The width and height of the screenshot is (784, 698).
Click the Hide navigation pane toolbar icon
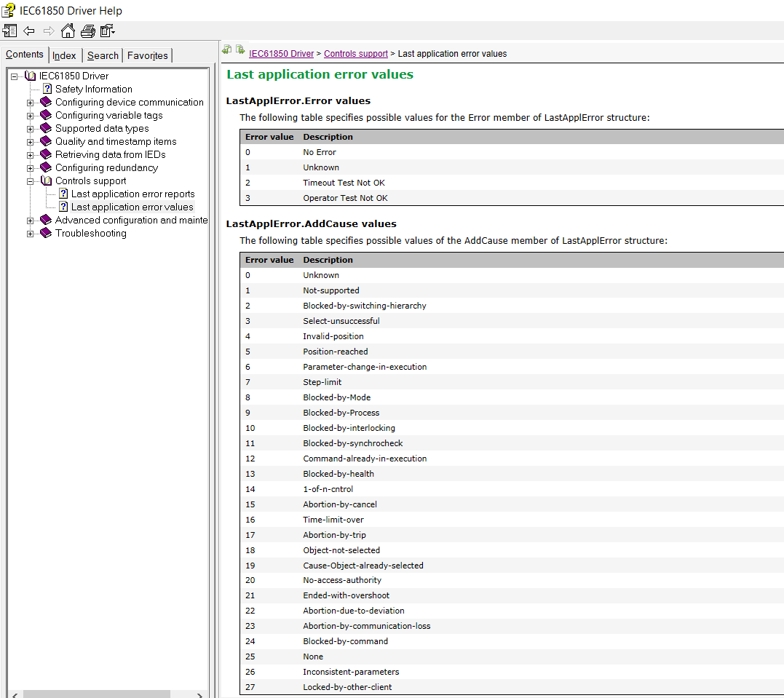click(x=9, y=31)
